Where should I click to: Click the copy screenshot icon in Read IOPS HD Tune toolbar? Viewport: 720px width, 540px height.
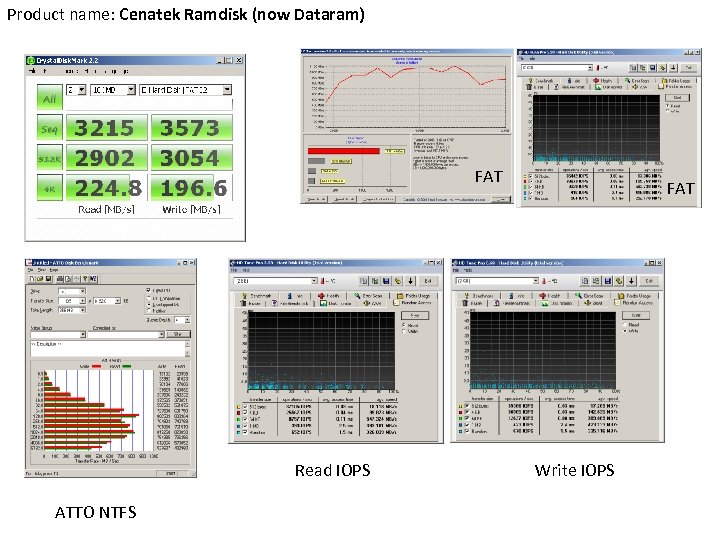[x=375, y=281]
